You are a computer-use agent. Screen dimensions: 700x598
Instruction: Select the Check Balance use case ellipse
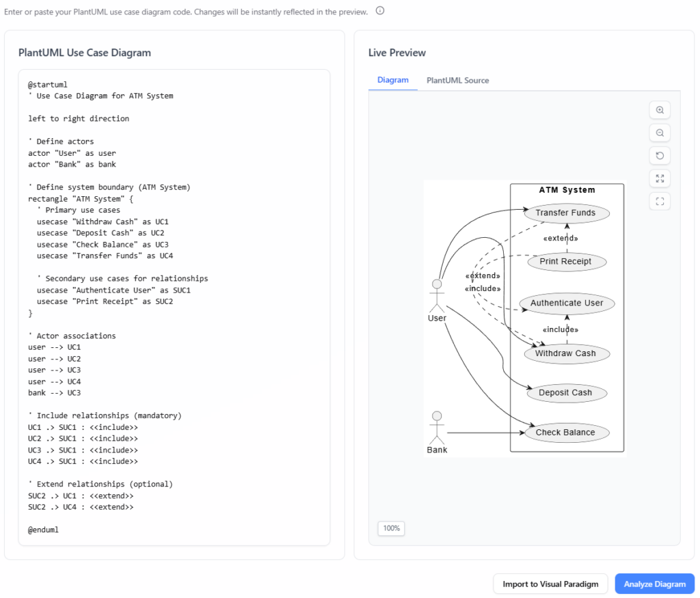click(x=567, y=432)
